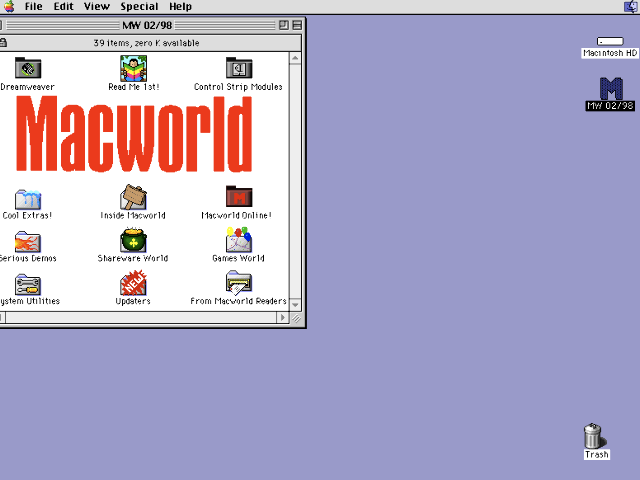This screenshot has height=480, width=640.
Task: Open the From Macworld Readers folder
Action: point(239,282)
